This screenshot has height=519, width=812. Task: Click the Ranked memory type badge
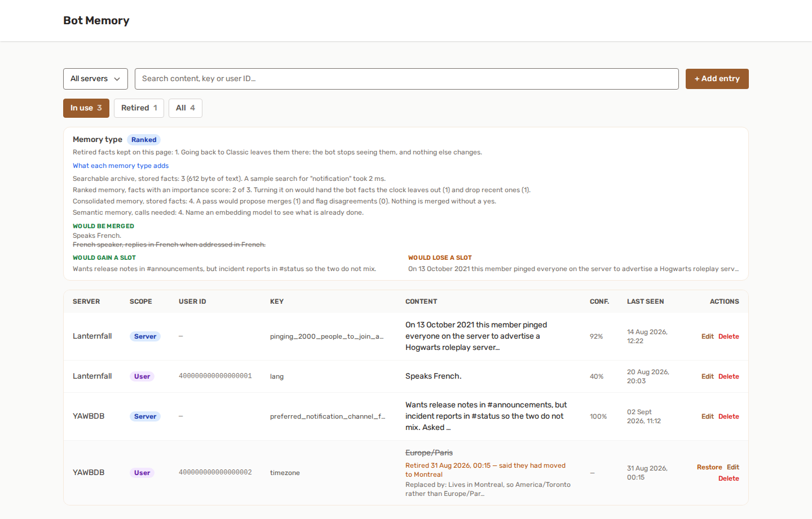(x=144, y=140)
